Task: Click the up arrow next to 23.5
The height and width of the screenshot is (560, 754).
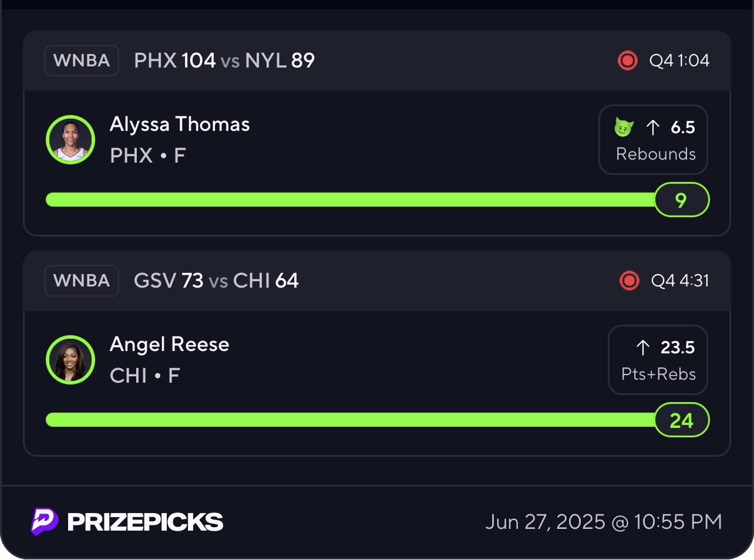Action: point(643,348)
